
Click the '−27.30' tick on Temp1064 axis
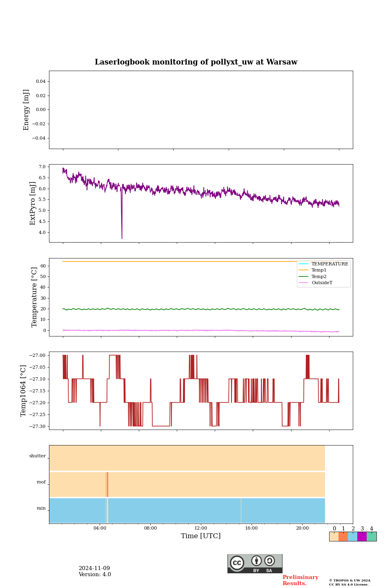37,426
